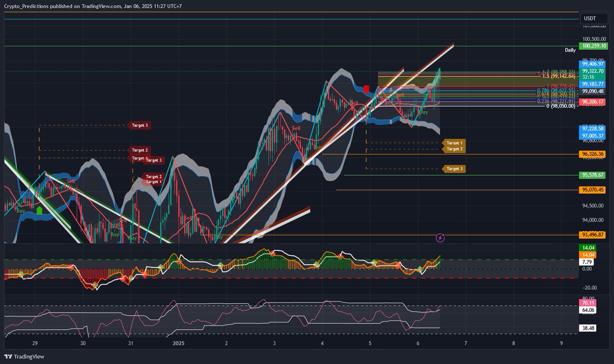Click the red 98,206.17 price label

tap(593, 102)
